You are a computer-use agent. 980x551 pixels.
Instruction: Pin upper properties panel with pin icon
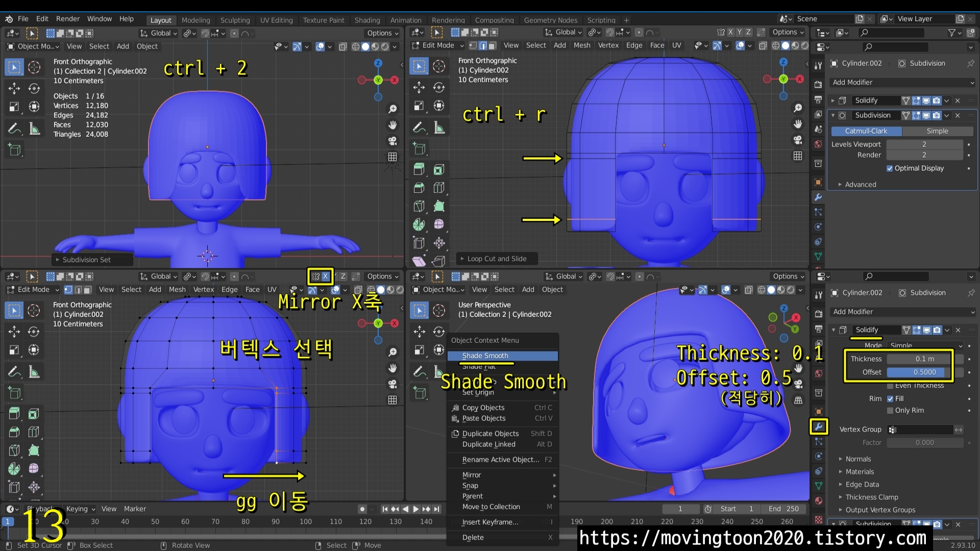click(x=970, y=64)
